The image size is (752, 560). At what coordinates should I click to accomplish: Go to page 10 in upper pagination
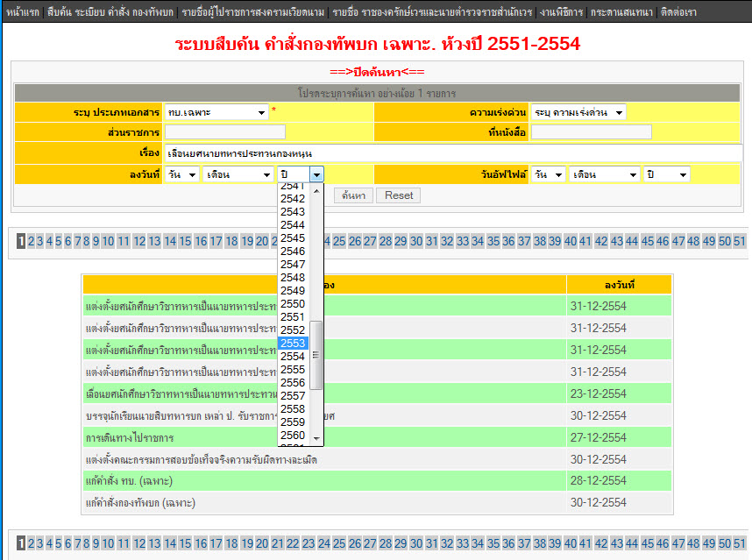[x=108, y=241]
